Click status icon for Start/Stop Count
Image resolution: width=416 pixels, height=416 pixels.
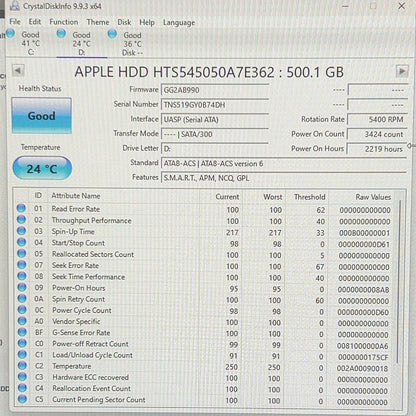click(x=22, y=242)
